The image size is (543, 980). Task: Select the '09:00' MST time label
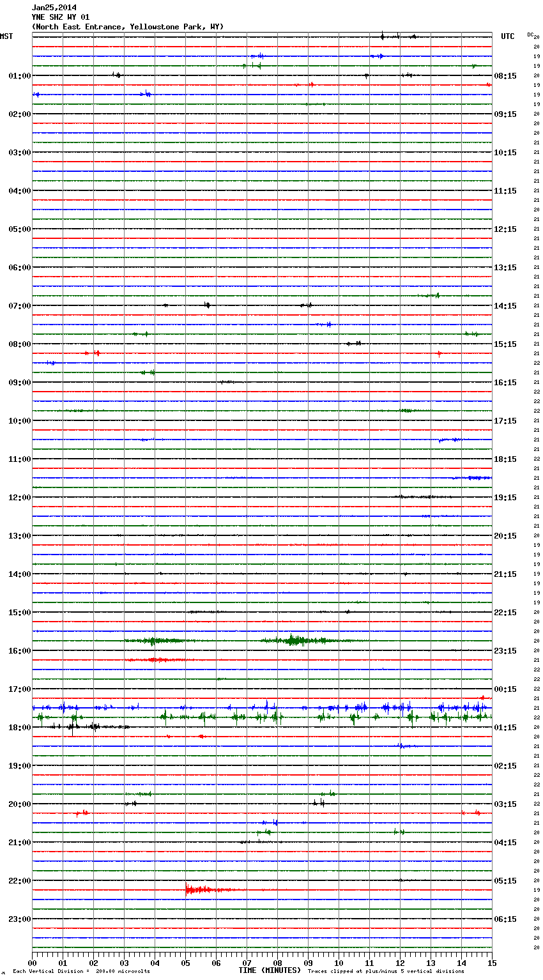(x=20, y=383)
